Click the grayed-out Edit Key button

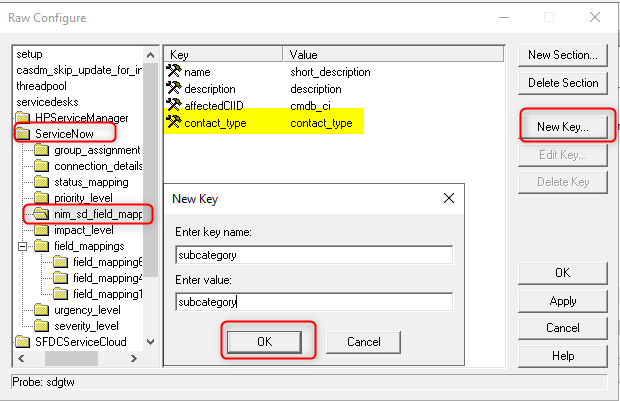click(563, 155)
